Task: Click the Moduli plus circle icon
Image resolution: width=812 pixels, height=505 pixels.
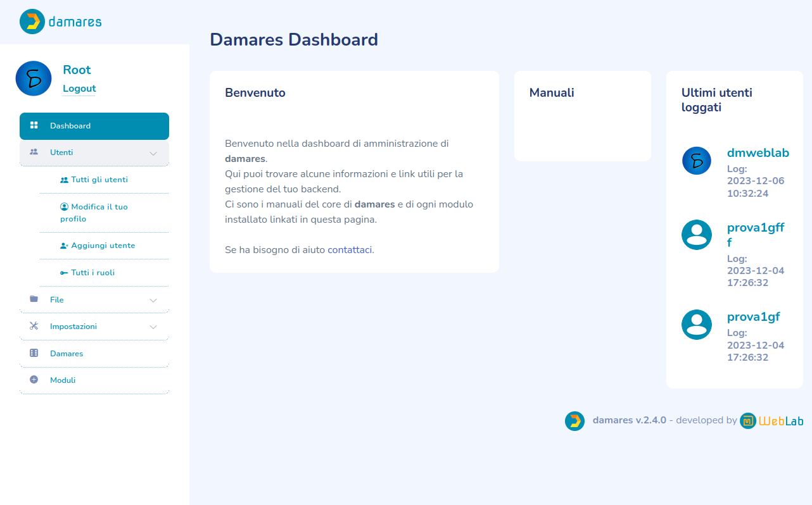Action: tap(34, 380)
